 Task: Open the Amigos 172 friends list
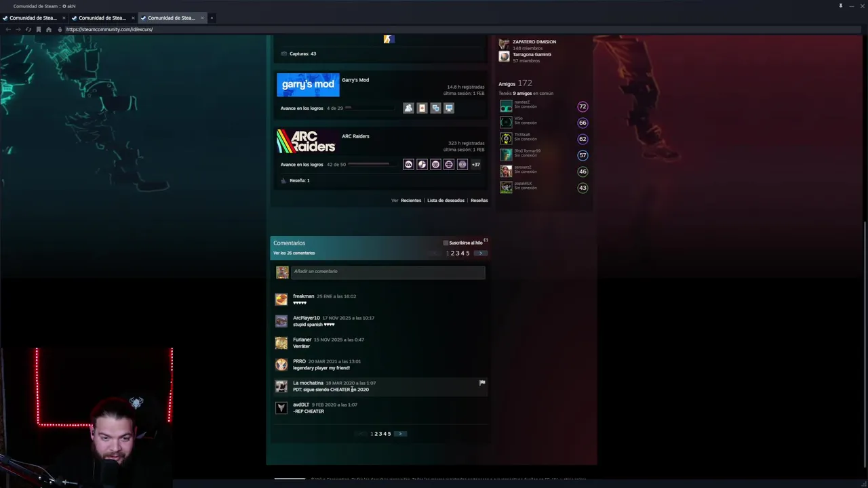click(515, 83)
